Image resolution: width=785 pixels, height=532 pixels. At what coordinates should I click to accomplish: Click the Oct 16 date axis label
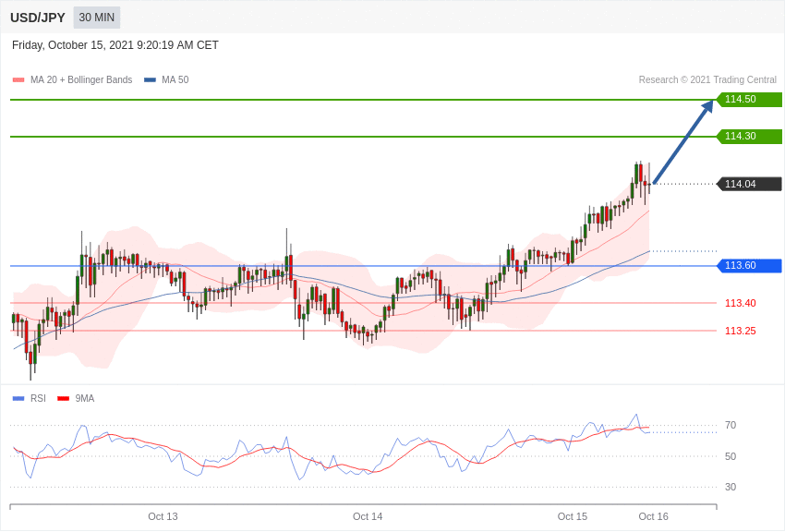click(653, 516)
